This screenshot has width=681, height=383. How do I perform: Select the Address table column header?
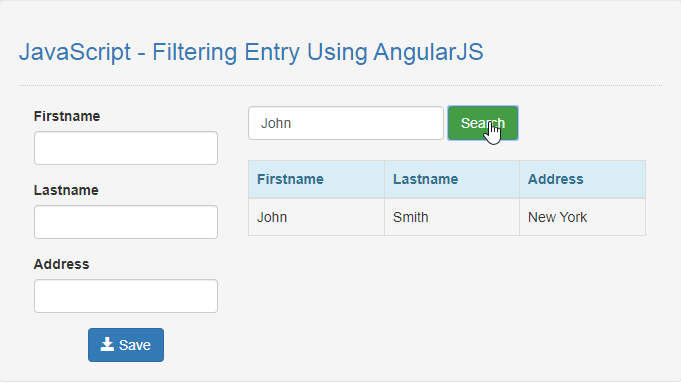(582, 179)
